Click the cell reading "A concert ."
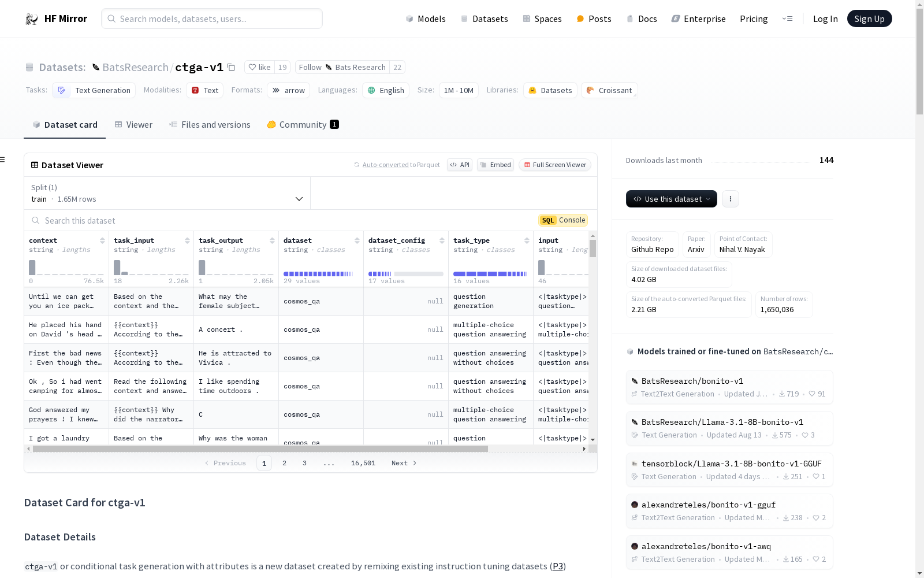 pos(236,329)
